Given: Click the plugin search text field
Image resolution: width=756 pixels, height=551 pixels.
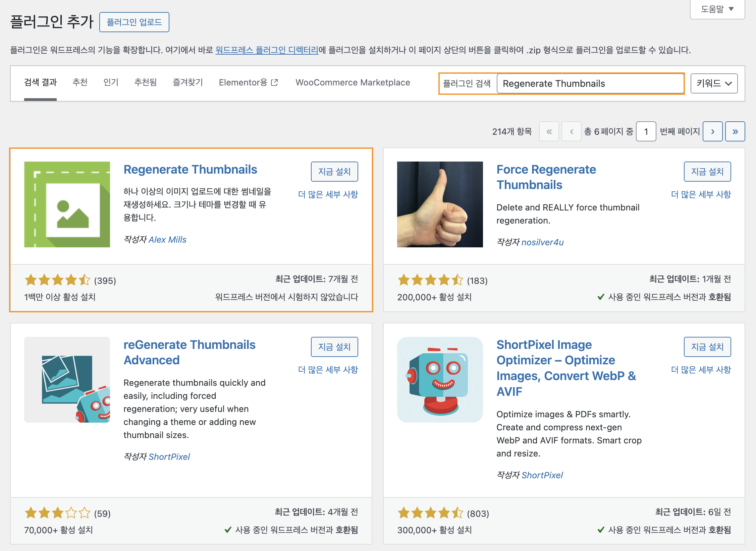Looking at the screenshot, I should pos(590,83).
